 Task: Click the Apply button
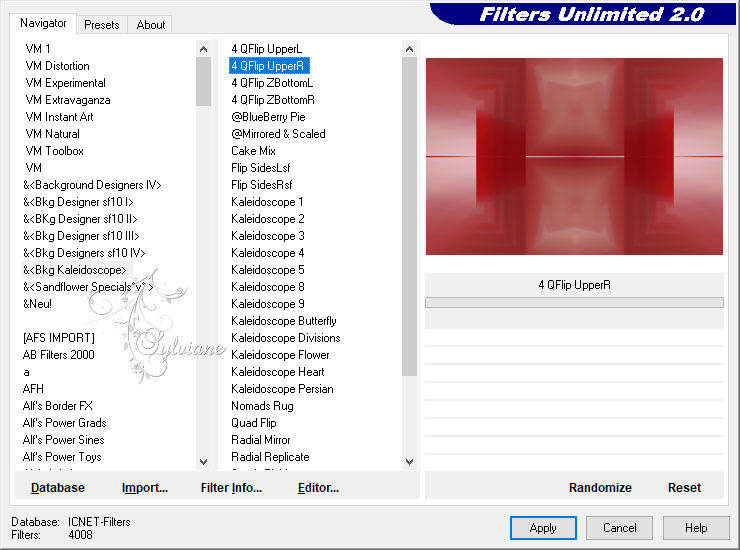pyautogui.click(x=543, y=528)
